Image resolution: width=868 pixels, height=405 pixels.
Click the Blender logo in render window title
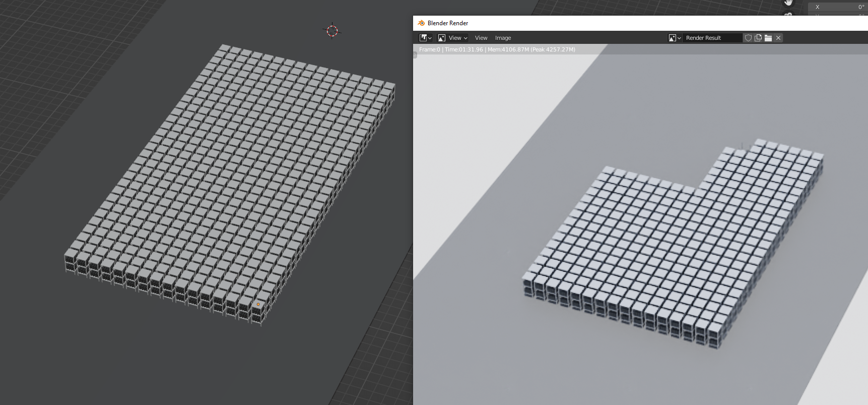(421, 23)
